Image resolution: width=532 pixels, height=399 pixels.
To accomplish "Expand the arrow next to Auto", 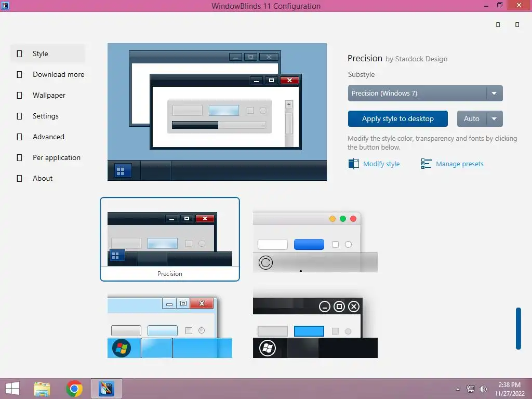I will pyautogui.click(x=495, y=119).
